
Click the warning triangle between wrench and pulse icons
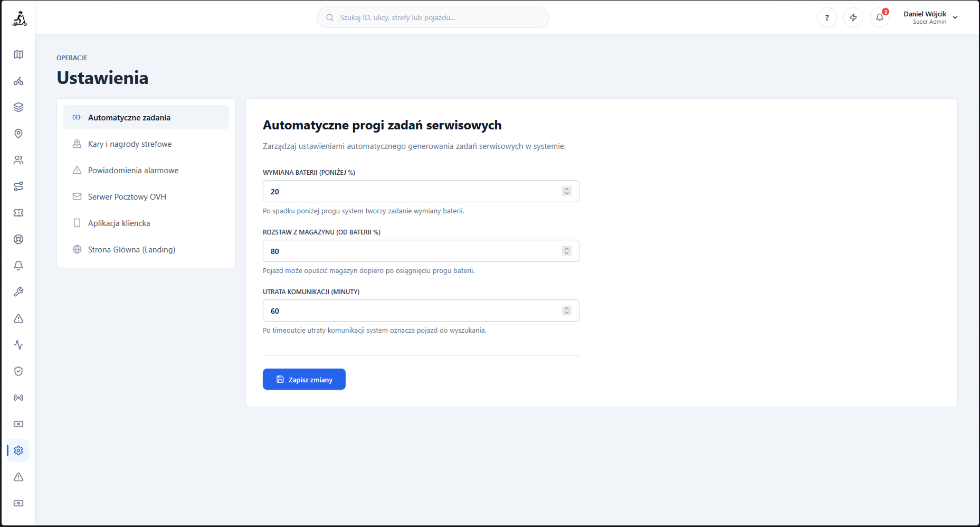[18, 318]
